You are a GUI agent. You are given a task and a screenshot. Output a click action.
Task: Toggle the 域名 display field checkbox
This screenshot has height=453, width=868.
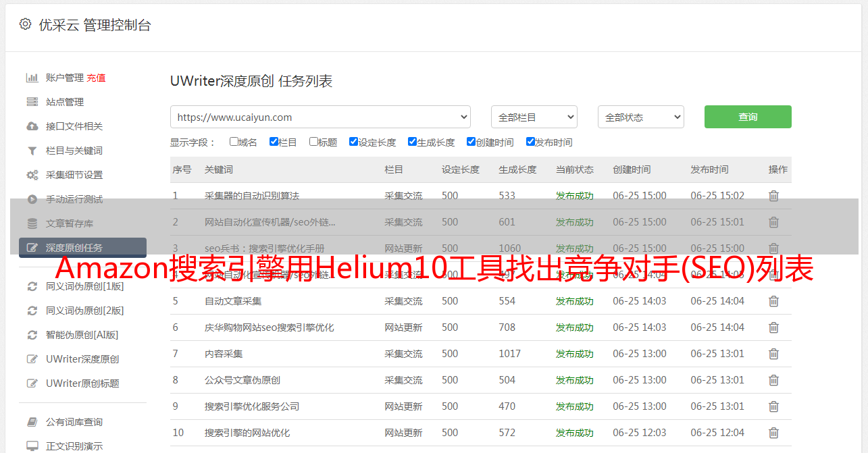pyautogui.click(x=234, y=142)
